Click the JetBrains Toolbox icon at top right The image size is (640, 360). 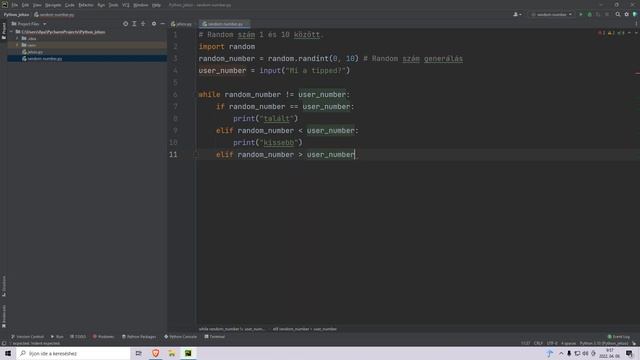tap(635, 15)
